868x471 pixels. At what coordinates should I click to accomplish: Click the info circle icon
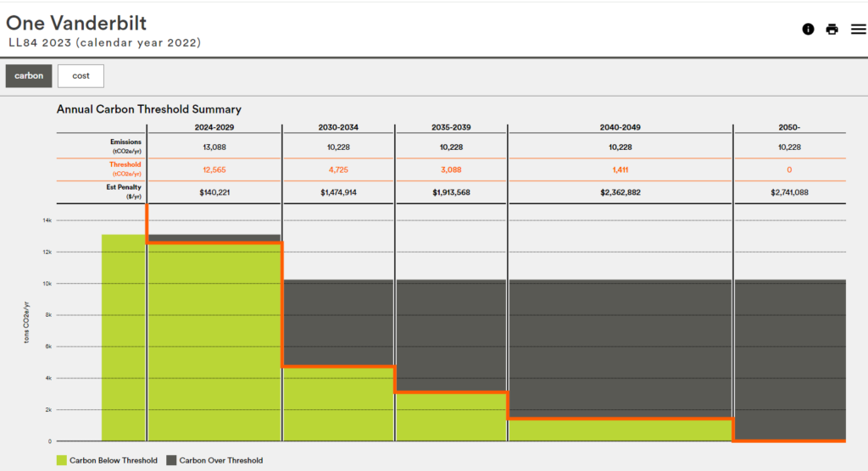pyautogui.click(x=808, y=29)
